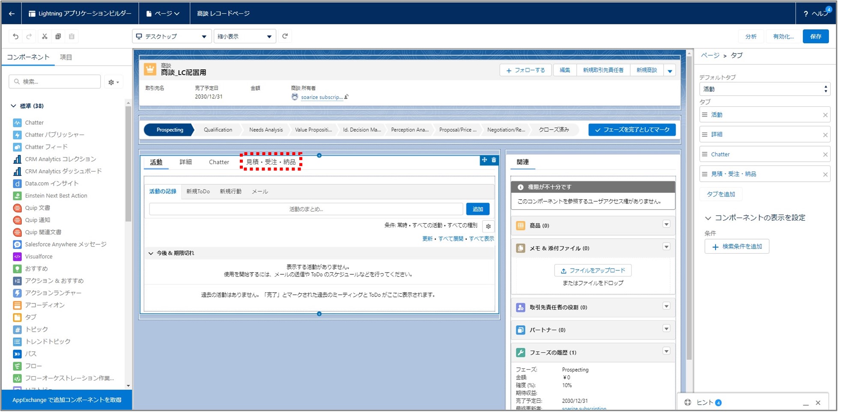Click フェーズを完了としてマーク button
This screenshot has width=868, height=414.
[x=632, y=130]
